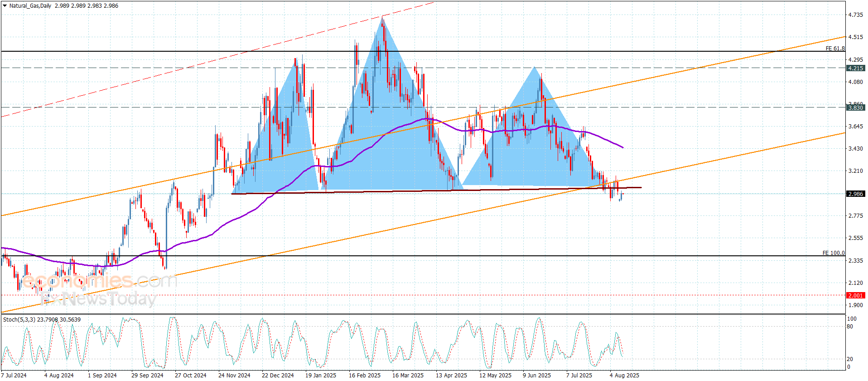Click the 4.735 value on price axis
868x381 pixels.
point(855,15)
